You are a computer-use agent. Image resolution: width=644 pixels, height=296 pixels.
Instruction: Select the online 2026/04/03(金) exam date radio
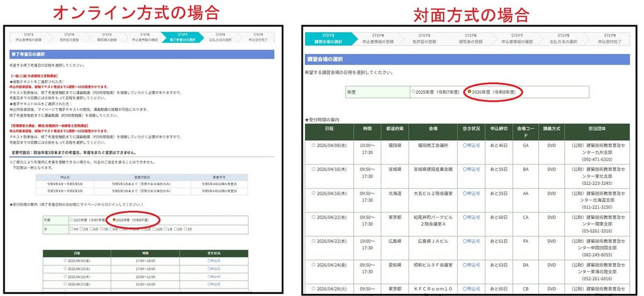[65, 261]
